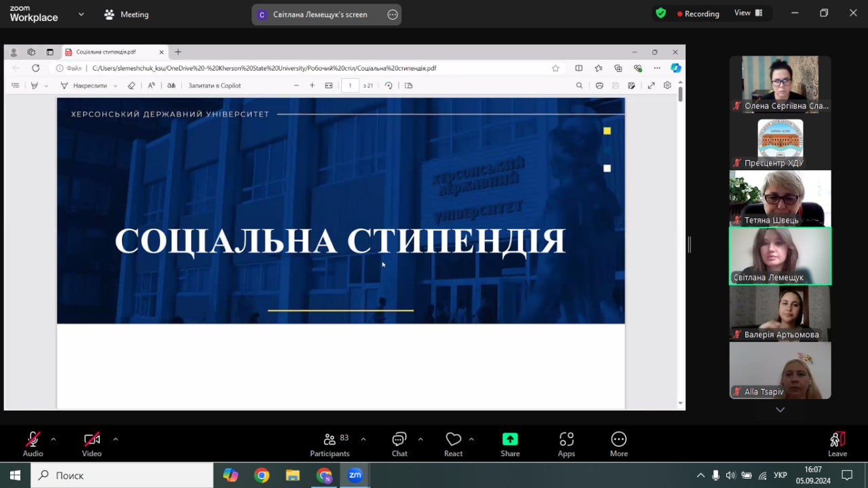Click Запитати в Copilot button

tap(214, 86)
